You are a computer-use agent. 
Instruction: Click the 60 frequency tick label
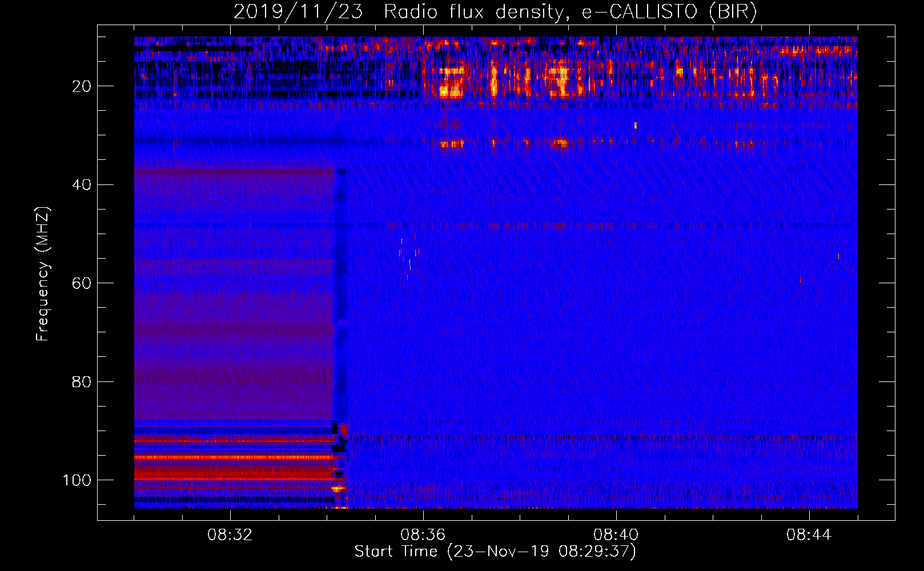coord(82,283)
